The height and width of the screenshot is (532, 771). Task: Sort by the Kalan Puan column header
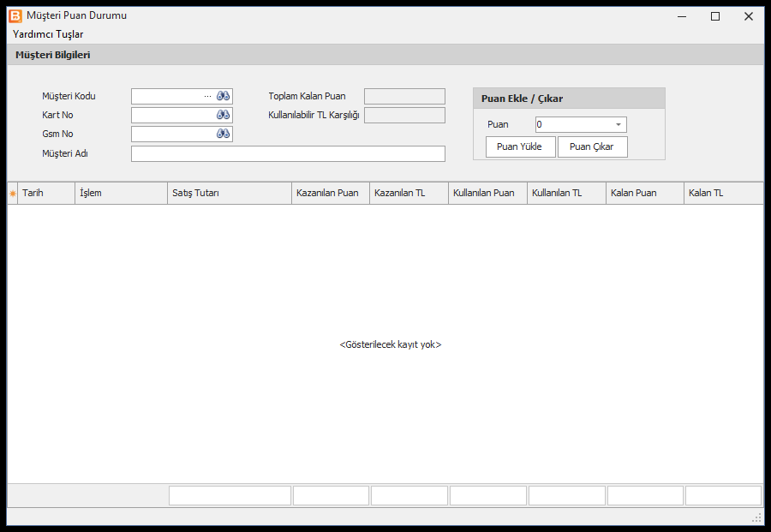(645, 194)
